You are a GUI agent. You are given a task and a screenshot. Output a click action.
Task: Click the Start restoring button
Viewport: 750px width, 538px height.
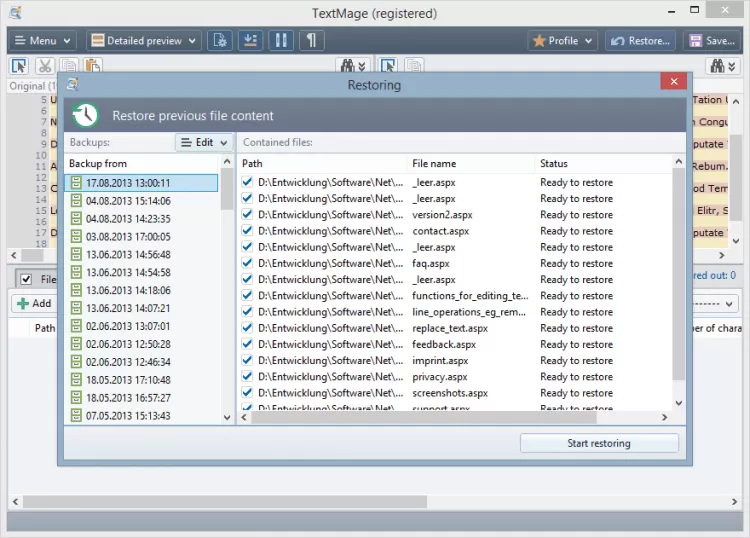[x=599, y=443]
